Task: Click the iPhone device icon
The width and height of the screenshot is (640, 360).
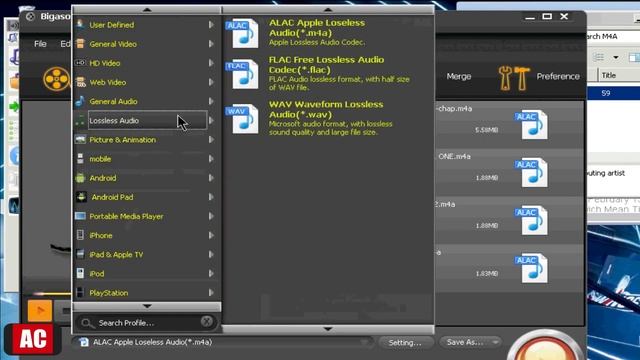Action: click(x=80, y=235)
